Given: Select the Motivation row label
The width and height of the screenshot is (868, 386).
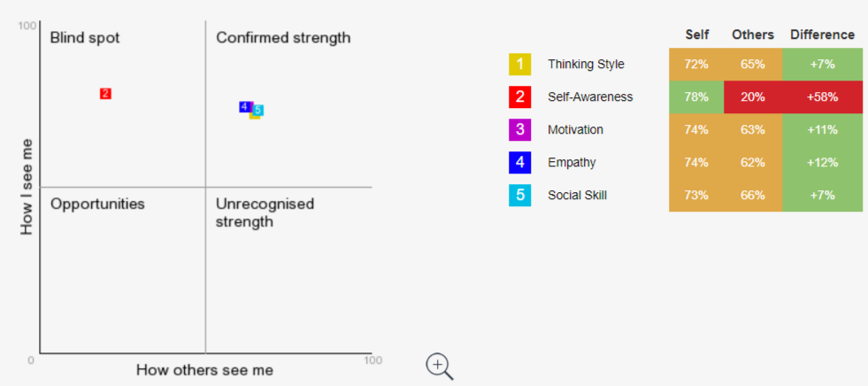Looking at the screenshot, I should [x=575, y=129].
